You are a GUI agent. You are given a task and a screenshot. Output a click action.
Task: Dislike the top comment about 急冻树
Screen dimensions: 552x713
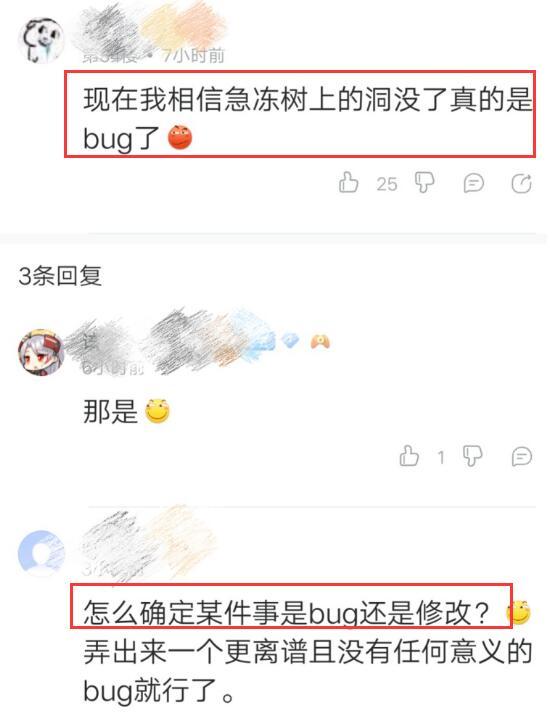425,183
